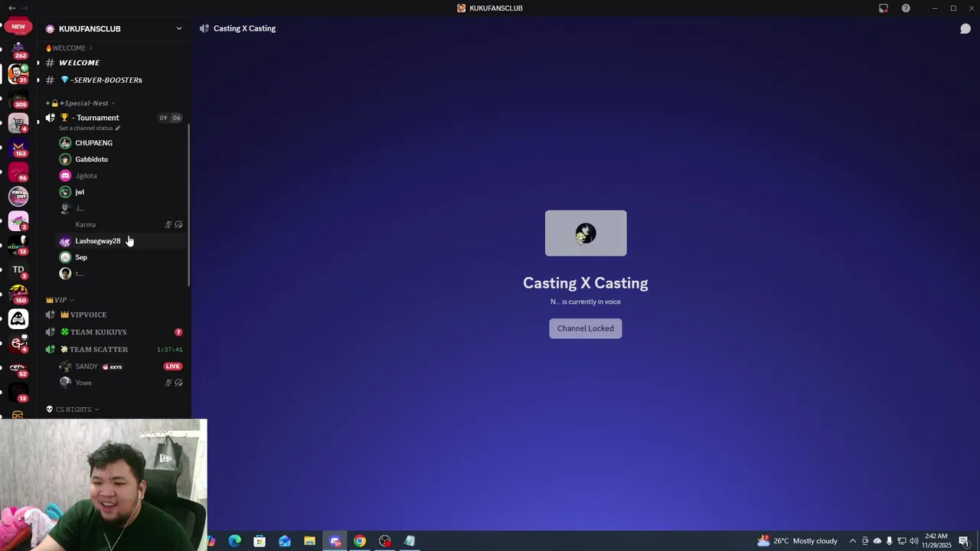The width and height of the screenshot is (980, 551).
Task: Open Microsoft Store from the taskbar
Action: click(260, 541)
